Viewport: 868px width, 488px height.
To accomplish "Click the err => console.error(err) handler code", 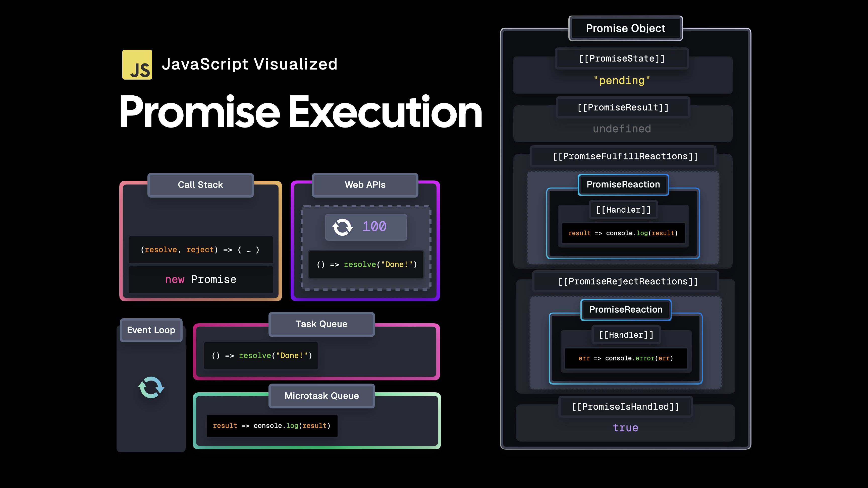I will 626,358.
